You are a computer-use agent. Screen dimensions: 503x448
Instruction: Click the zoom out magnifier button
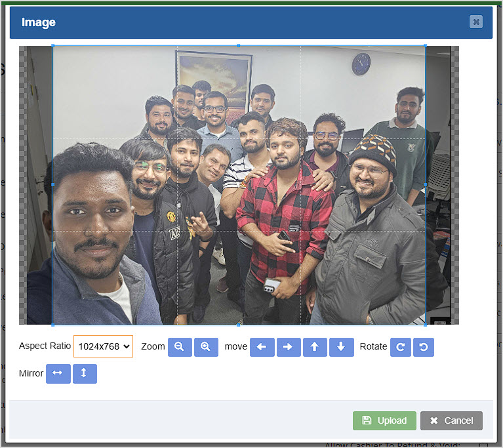pos(180,347)
